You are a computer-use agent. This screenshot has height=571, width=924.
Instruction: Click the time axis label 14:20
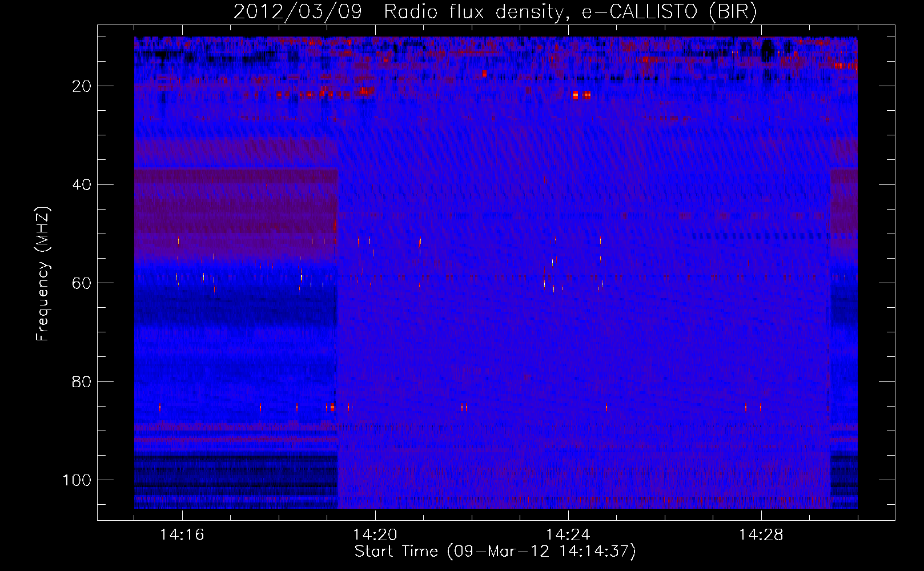click(x=375, y=535)
